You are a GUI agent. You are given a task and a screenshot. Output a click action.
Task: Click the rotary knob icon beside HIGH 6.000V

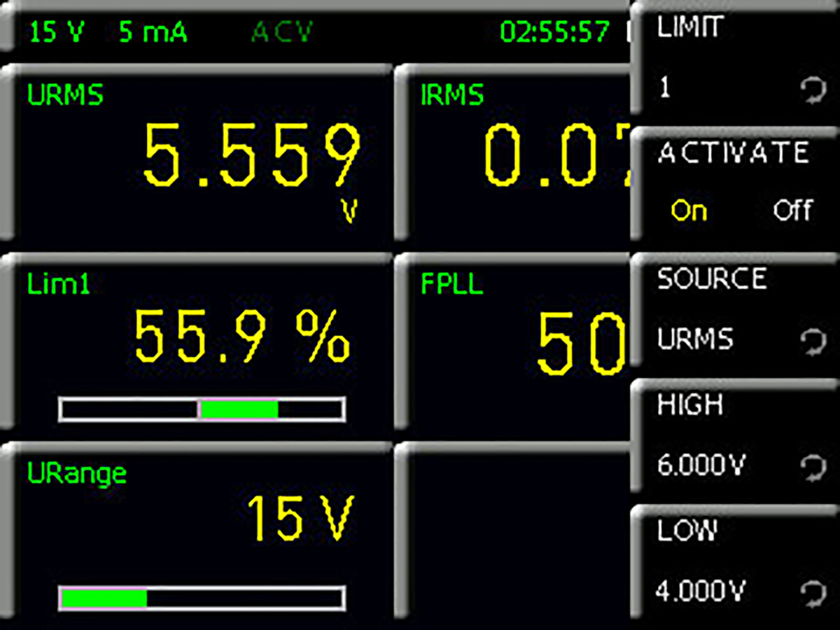(812, 467)
